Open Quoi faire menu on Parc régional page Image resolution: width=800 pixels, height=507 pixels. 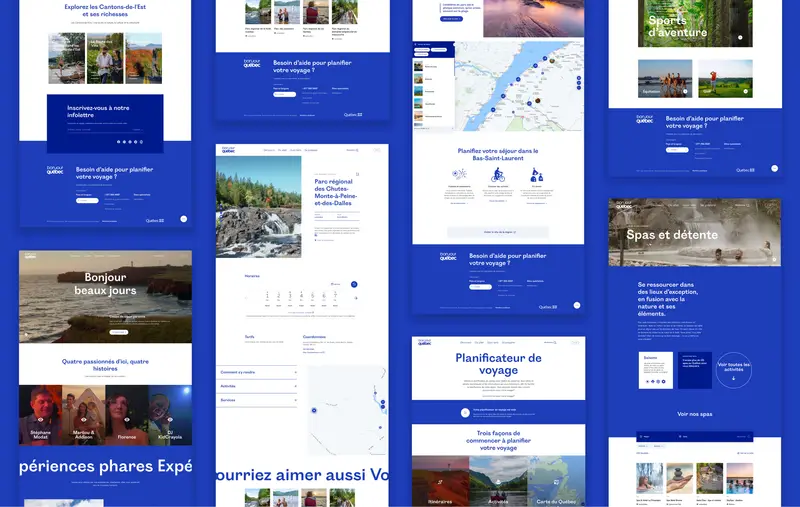pos(295,150)
